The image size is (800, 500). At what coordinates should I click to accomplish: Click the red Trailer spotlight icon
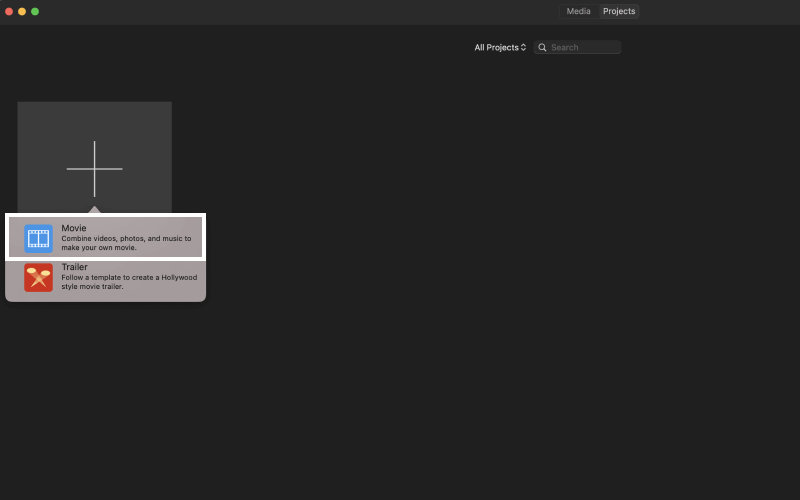click(x=38, y=278)
